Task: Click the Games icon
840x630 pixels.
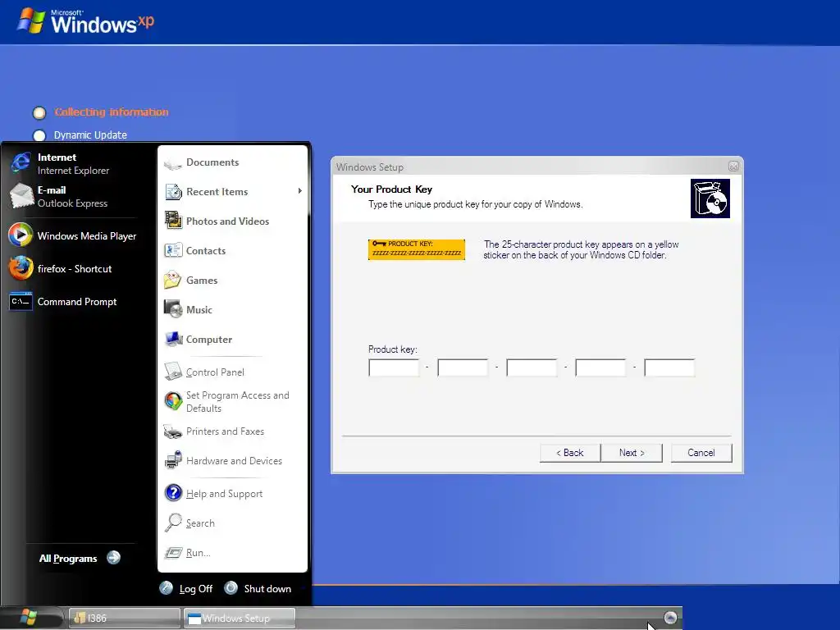Action: click(172, 280)
